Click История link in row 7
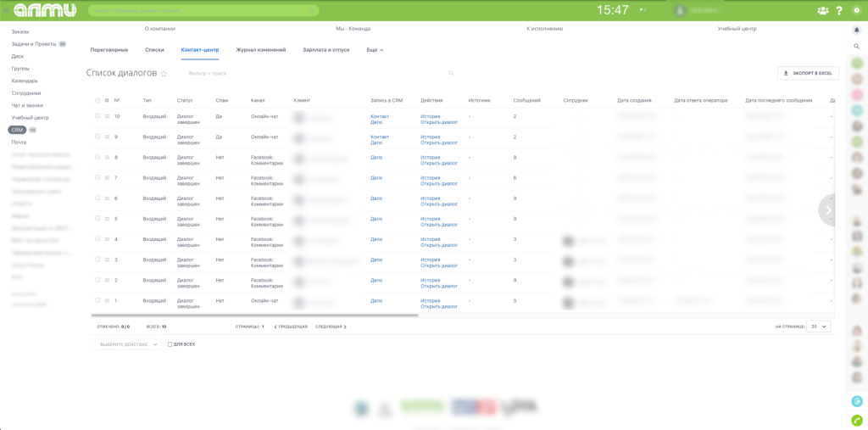 point(430,178)
